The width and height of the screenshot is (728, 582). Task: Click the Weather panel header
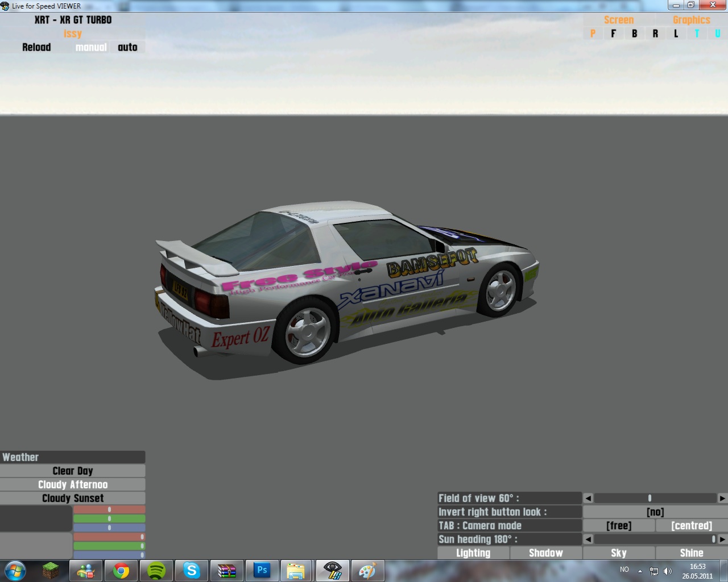[x=73, y=458]
